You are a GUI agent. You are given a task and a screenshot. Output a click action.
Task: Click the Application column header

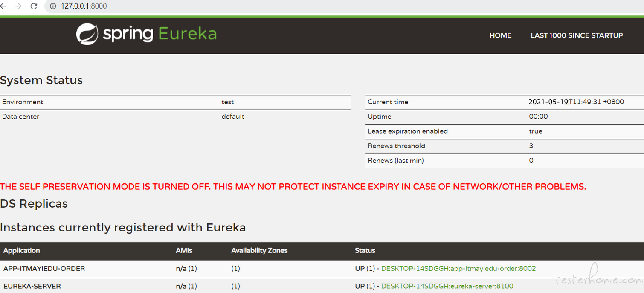pyautogui.click(x=22, y=251)
